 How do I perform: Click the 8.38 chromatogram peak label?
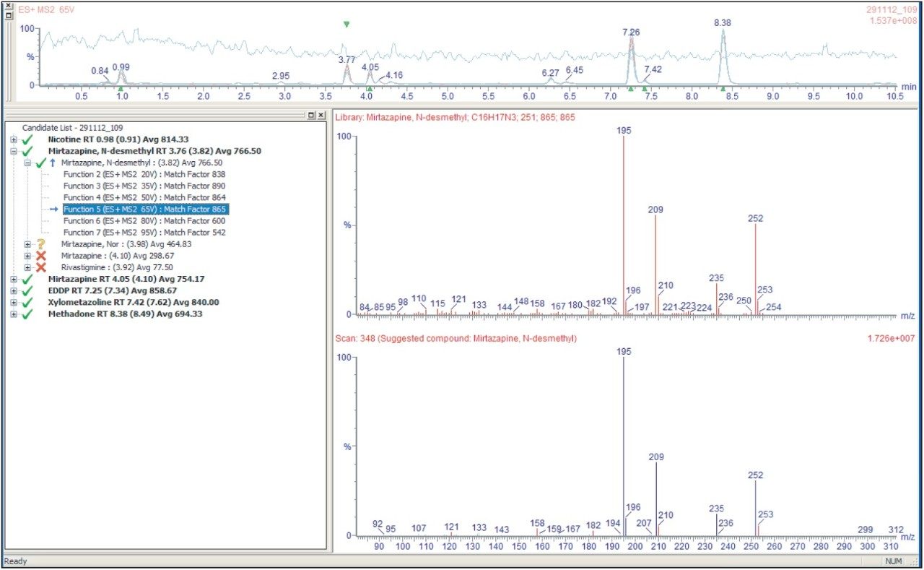[x=723, y=23]
